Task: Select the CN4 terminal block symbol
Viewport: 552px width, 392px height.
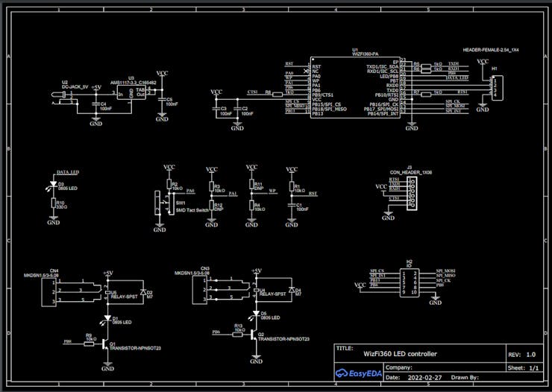Action: tap(49, 292)
